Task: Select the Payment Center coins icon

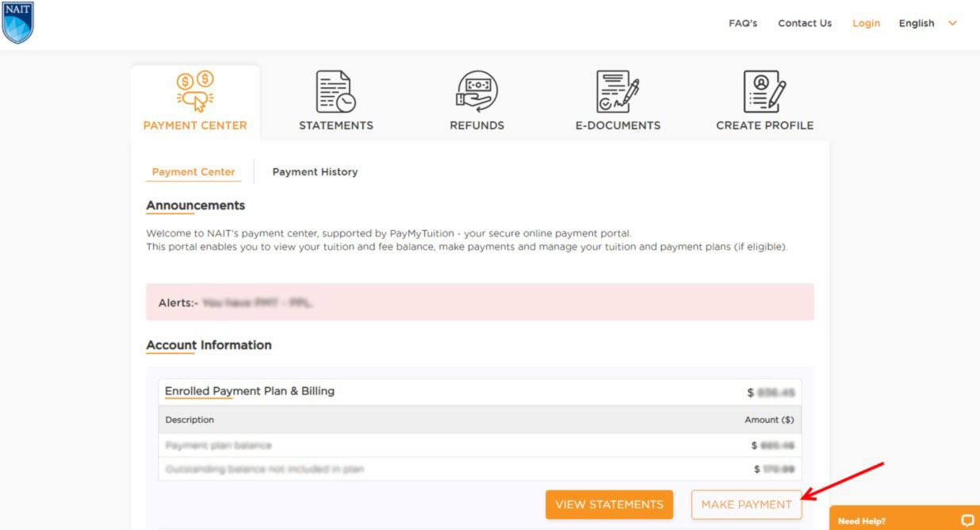Action: coord(194,90)
